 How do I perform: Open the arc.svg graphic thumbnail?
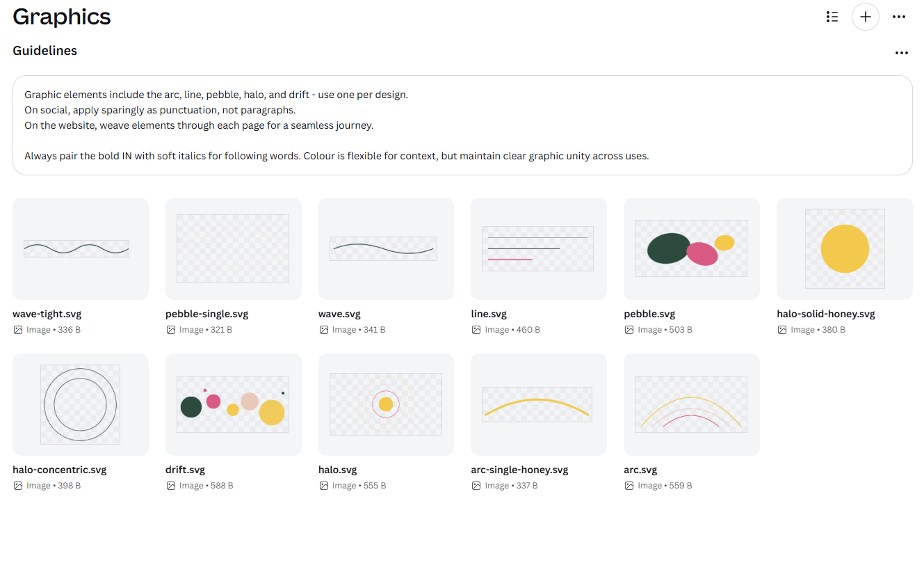tap(692, 404)
